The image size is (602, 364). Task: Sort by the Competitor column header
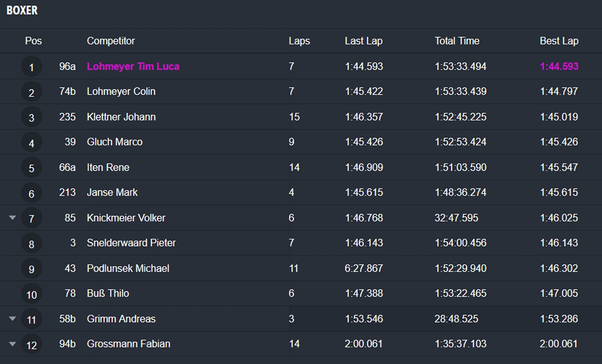click(111, 41)
